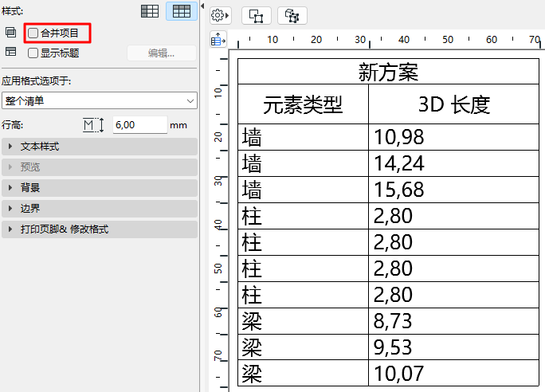Click the 40 mark on the horizontal ruler
545x392 pixels.
[403, 40]
